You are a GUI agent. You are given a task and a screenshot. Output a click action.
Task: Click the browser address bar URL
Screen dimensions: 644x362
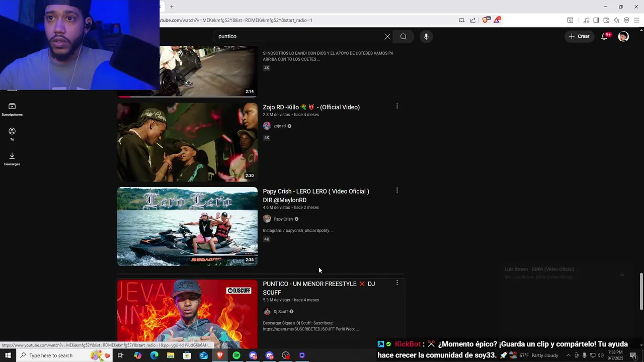[236, 20]
